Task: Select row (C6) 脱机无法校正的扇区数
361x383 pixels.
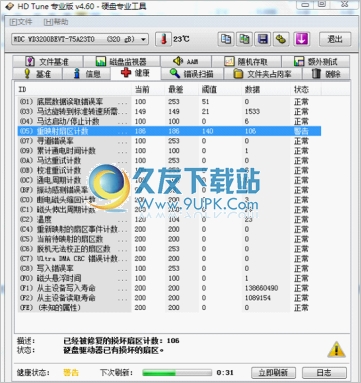Action: pyautogui.click(x=169, y=249)
